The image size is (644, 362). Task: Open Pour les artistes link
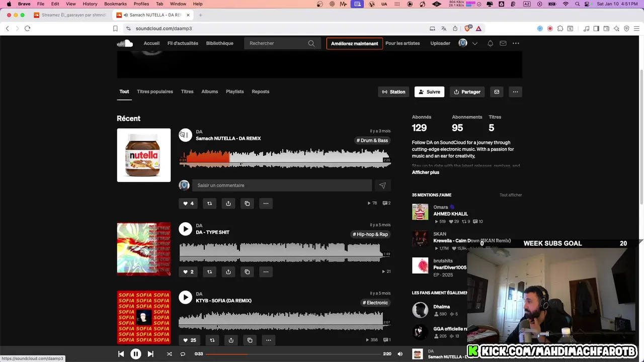(403, 43)
